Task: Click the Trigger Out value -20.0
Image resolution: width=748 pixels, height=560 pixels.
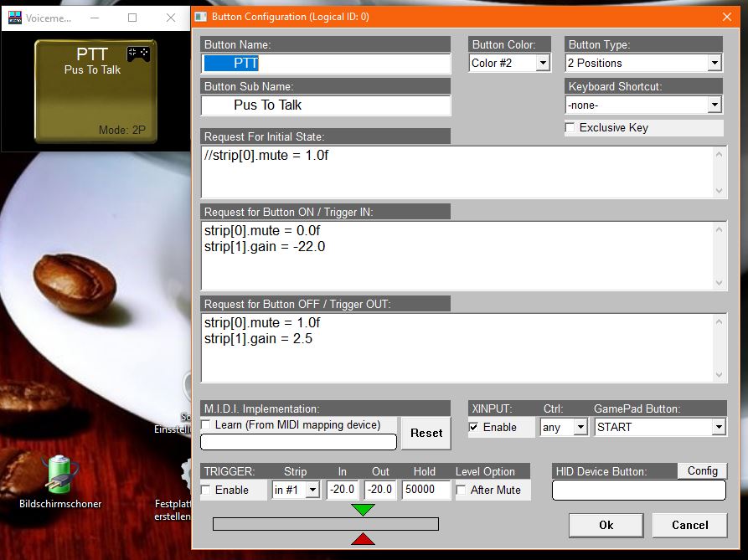Action: (379, 490)
